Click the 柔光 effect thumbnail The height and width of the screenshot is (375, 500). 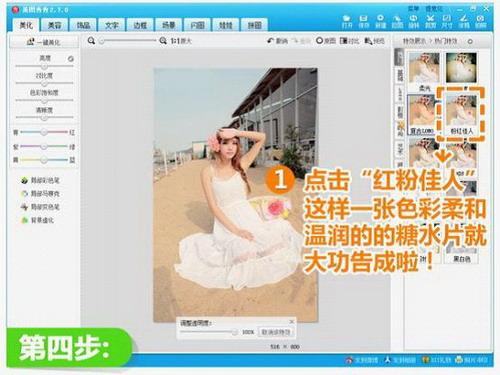[x=424, y=68]
